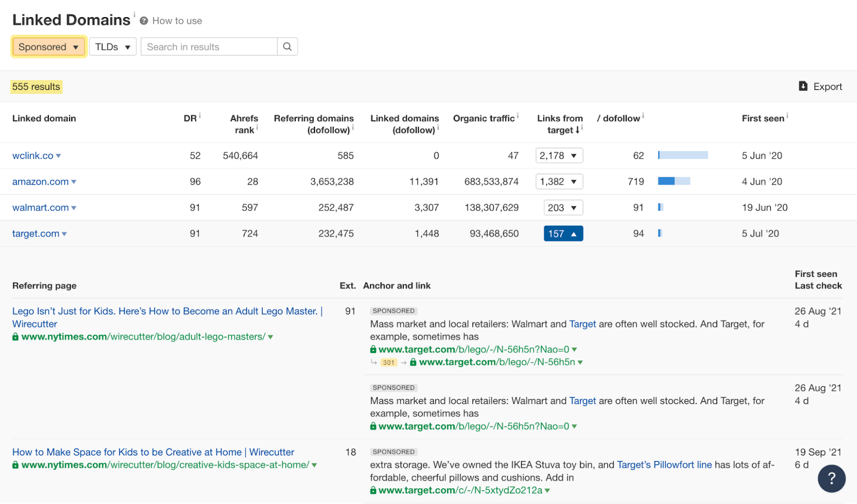Open the 1,382 links dropdown for amazon.com

559,181
